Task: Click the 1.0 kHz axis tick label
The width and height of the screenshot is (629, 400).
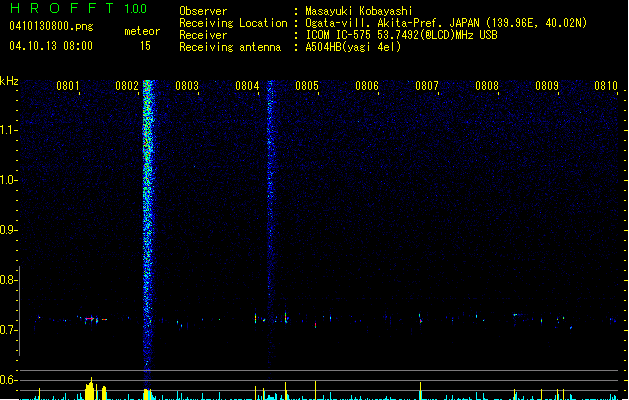Action: (8, 180)
